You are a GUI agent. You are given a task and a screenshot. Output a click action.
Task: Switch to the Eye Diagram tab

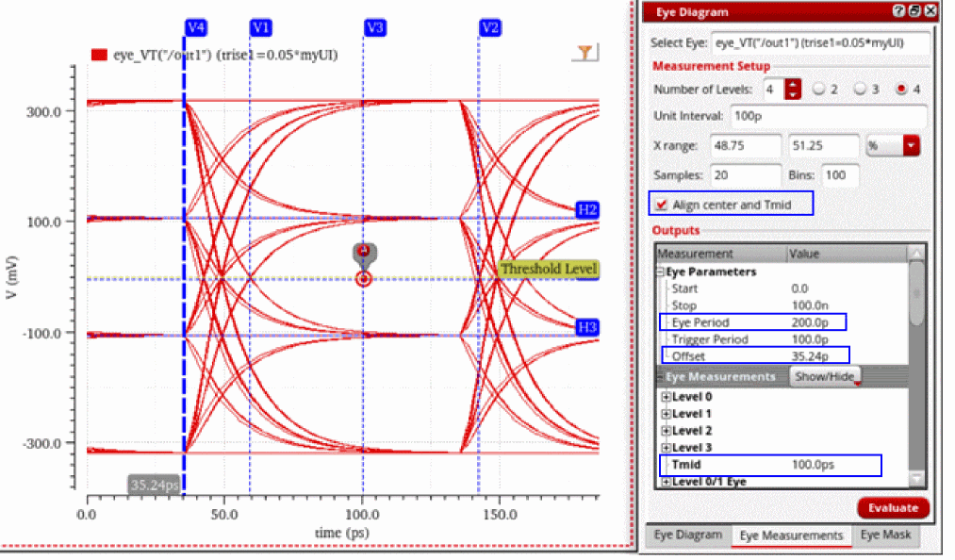click(688, 535)
